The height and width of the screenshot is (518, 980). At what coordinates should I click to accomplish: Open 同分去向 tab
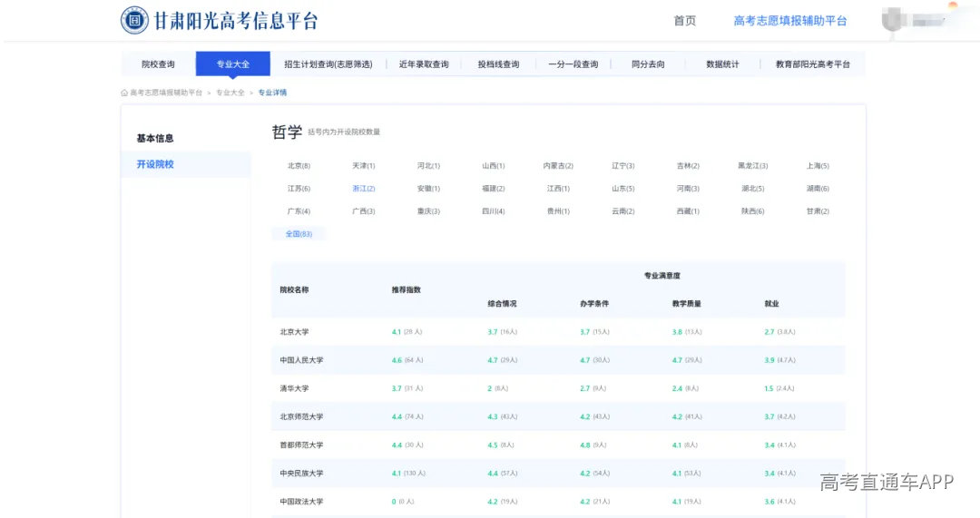click(x=648, y=64)
